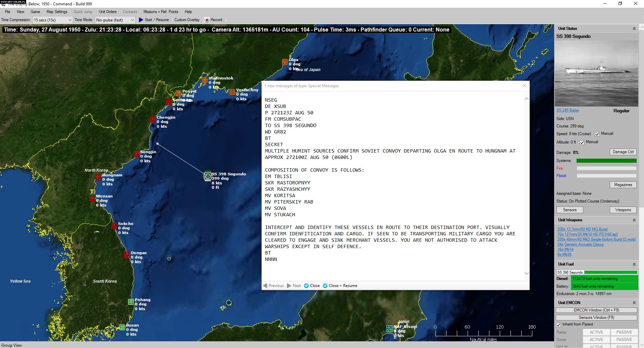The height and width of the screenshot is (348, 644).
Task: Open the Missions + Ref. Points menu
Action: click(x=161, y=11)
